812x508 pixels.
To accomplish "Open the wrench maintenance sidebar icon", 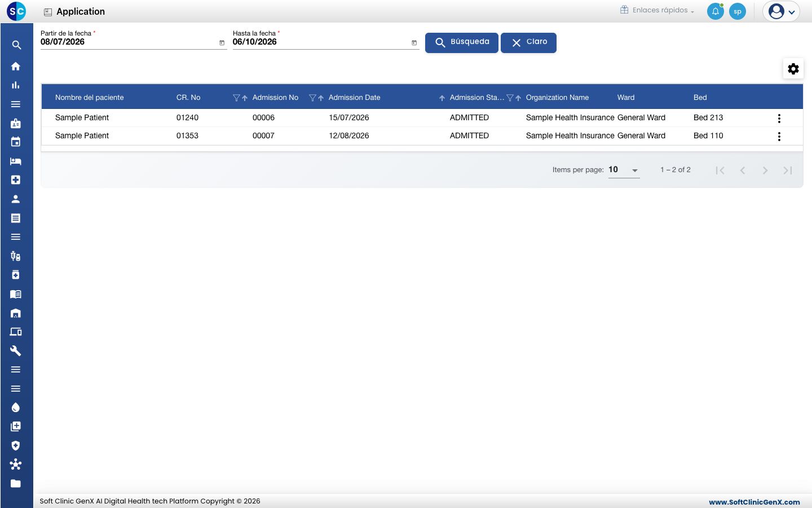I will [16, 351].
